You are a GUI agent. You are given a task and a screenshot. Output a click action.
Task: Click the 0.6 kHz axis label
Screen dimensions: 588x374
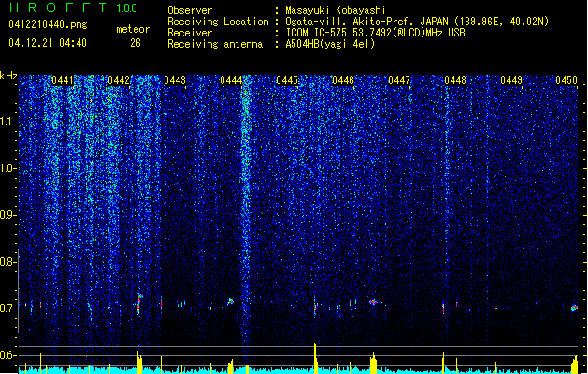pos(7,355)
